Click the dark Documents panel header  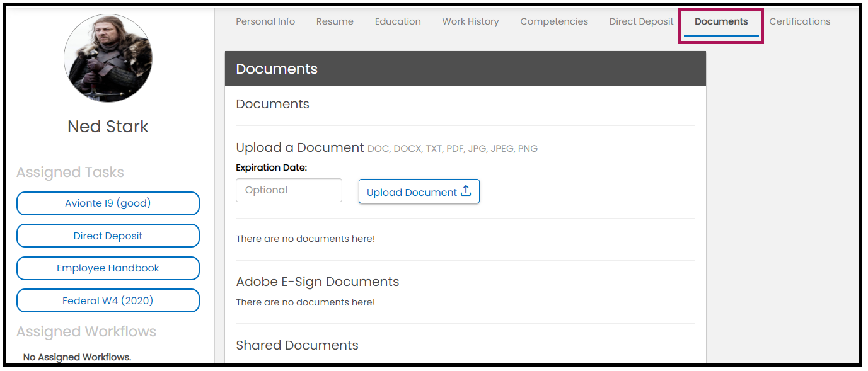click(x=465, y=69)
